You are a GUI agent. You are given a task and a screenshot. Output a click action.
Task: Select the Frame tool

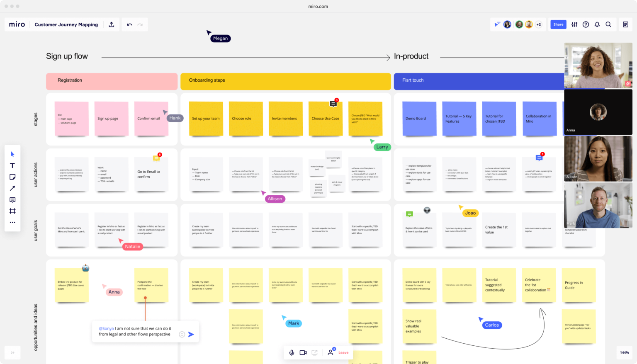pos(12,211)
